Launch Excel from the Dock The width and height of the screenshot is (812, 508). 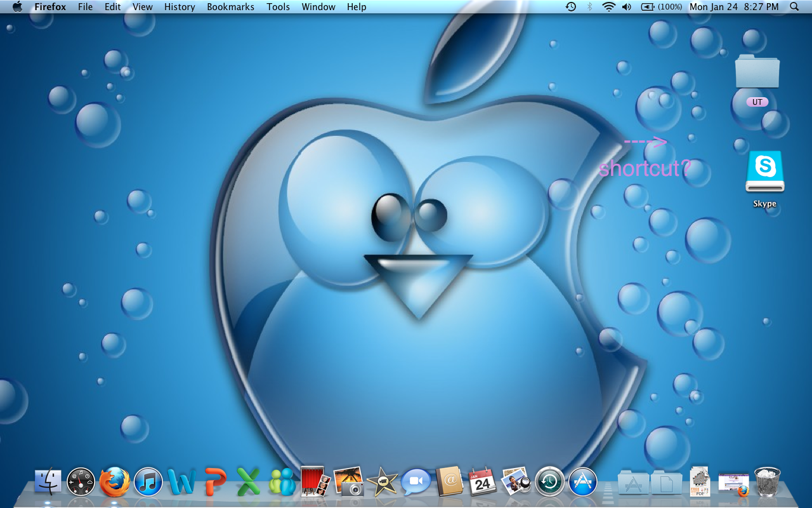pyautogui.click(x=249, y=481)
